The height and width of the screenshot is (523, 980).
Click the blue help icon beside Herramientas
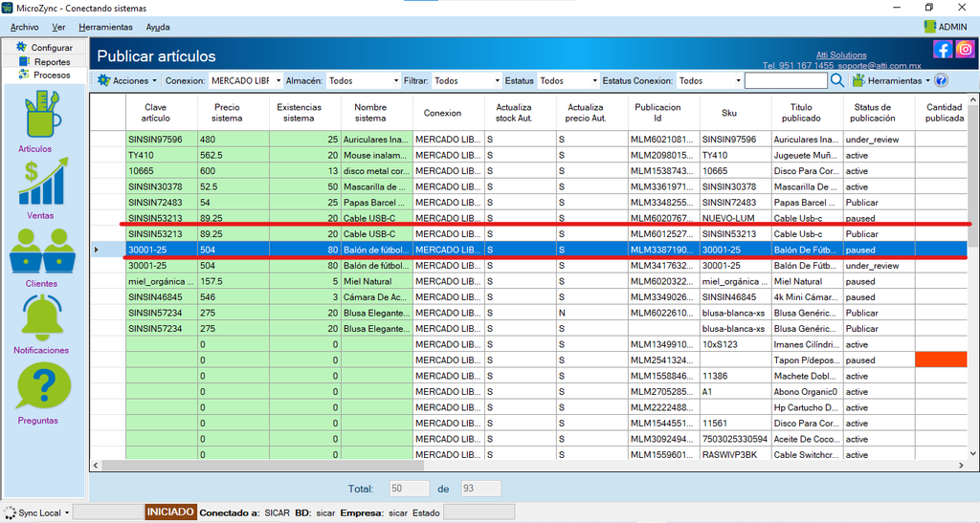942,80
